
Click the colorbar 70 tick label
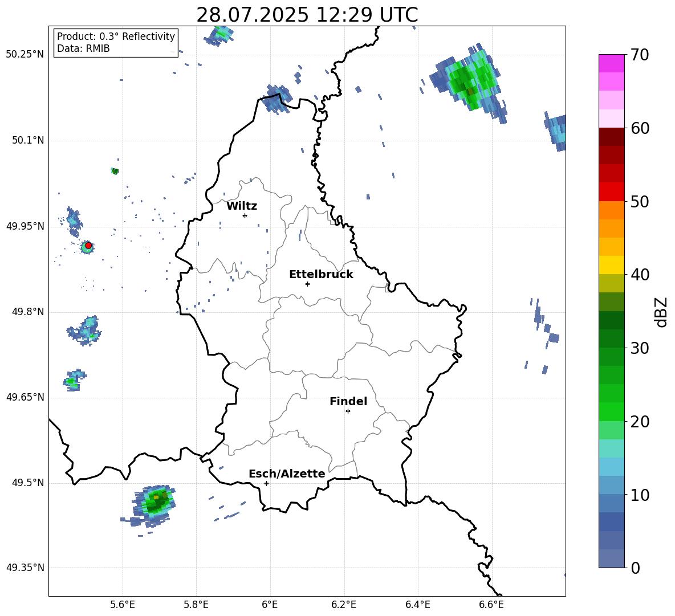tap(640, 55)
